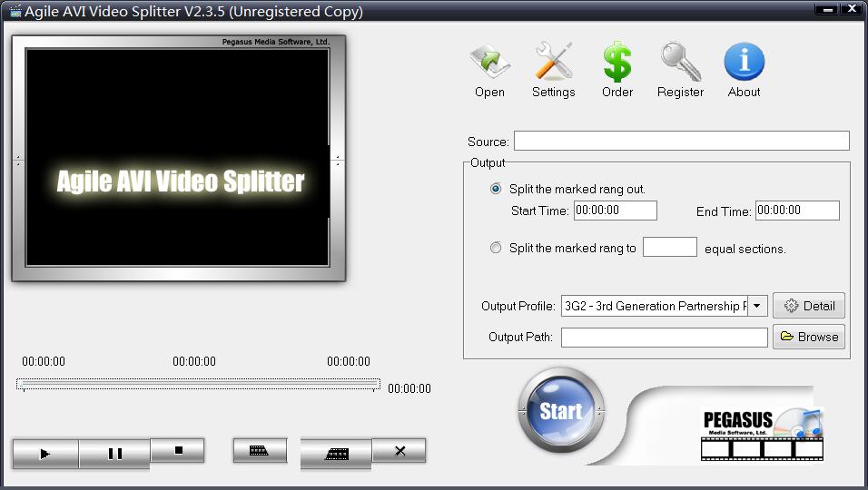Minimize the Agile AVI Video Splitter window
Image resolution: width=868 pixels, height=490 pixels.
coord(827,9)
